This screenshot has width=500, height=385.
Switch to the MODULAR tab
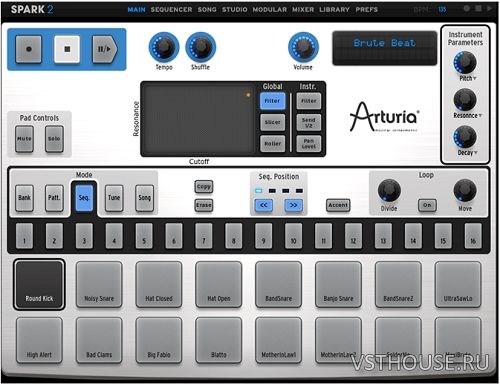270,10
